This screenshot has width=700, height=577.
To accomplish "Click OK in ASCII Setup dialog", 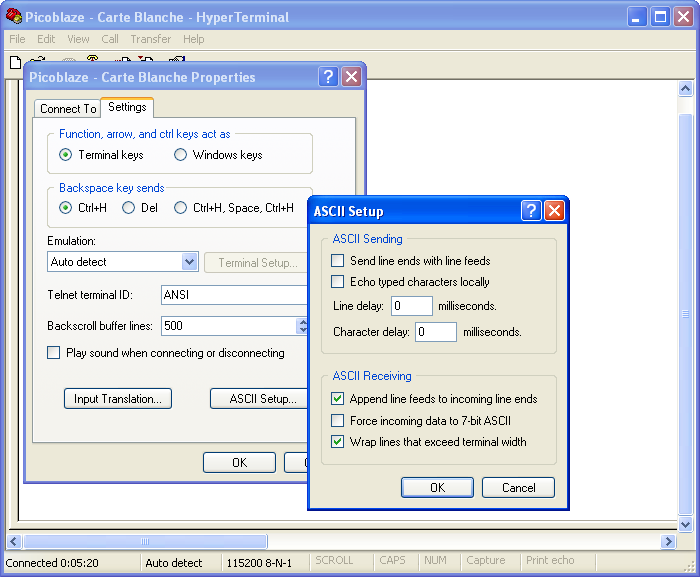I will pos(437,487).
